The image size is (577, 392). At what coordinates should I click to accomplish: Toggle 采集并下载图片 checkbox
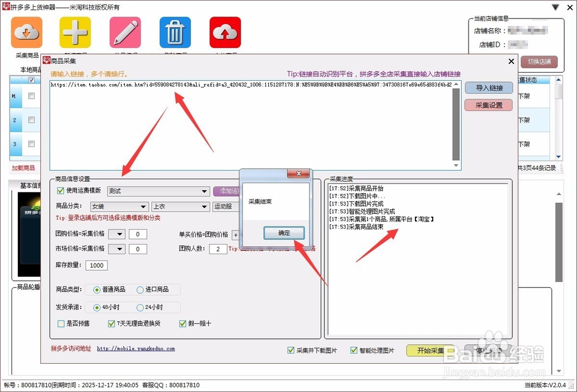point(291,350)
